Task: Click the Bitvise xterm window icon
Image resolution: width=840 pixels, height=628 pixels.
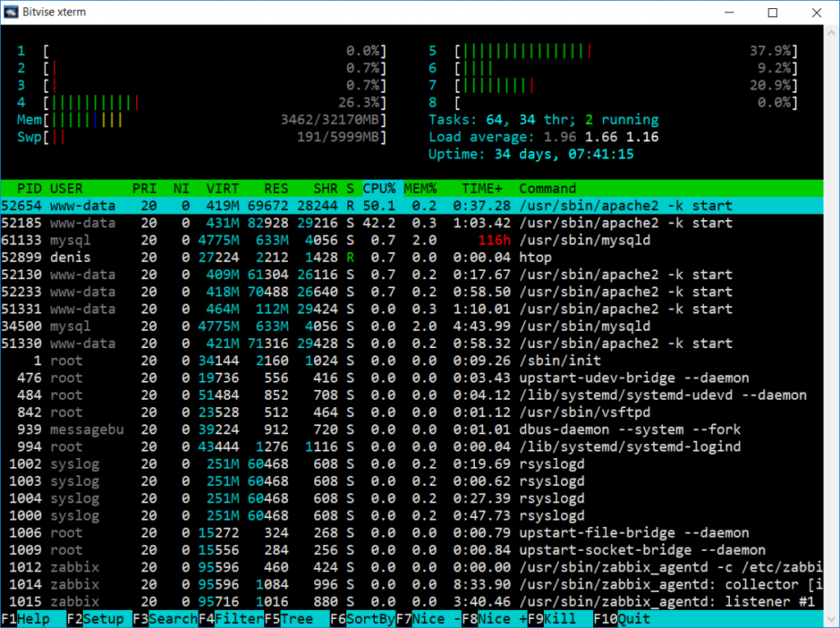Action: 11,11
